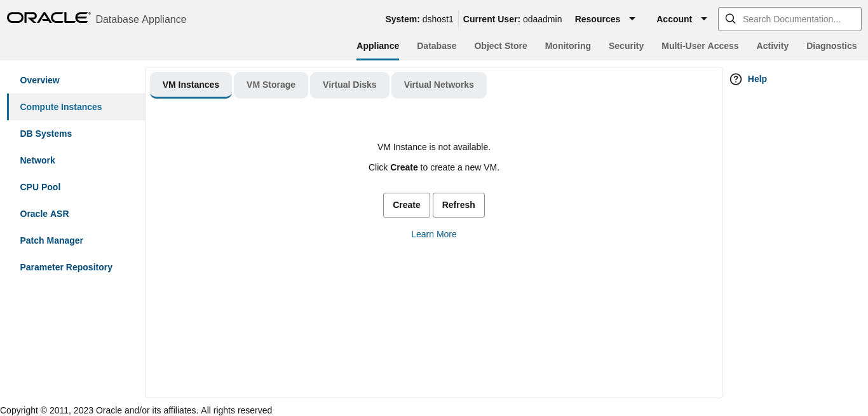The height and width of the screenshot is (416, 868).
Task: Select the VM Storage tab
Action: click(x=271, y=85)
